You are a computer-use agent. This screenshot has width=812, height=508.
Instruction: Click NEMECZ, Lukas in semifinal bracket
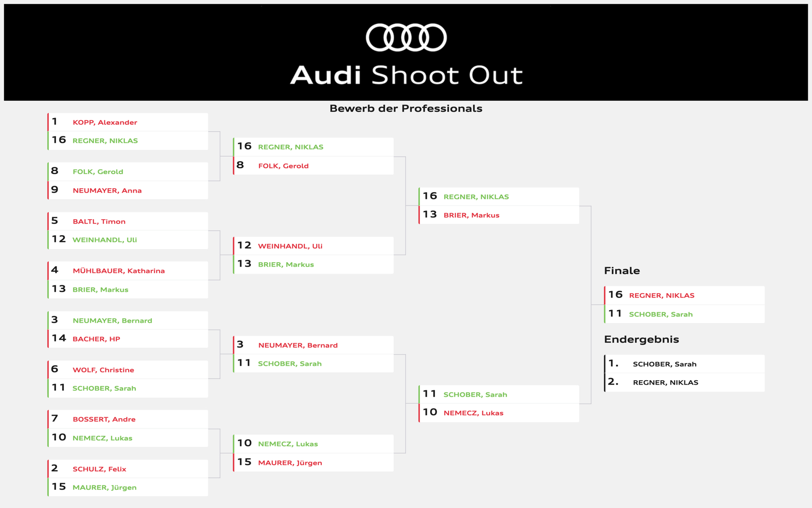point(499,413)
